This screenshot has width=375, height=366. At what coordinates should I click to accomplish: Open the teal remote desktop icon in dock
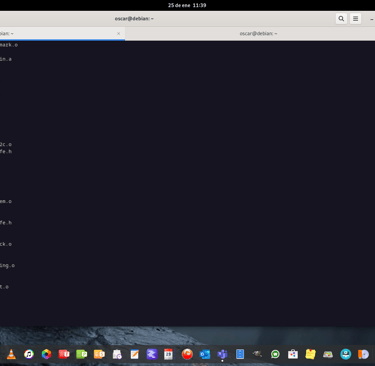click(346, 354)
